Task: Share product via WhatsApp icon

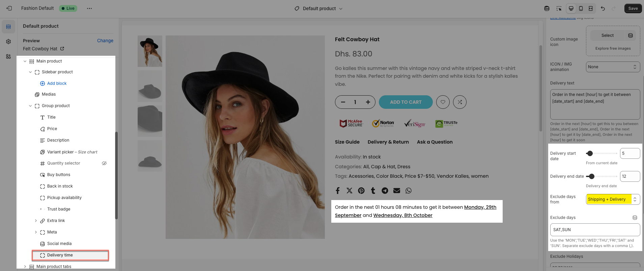Action: coord(409,191)
